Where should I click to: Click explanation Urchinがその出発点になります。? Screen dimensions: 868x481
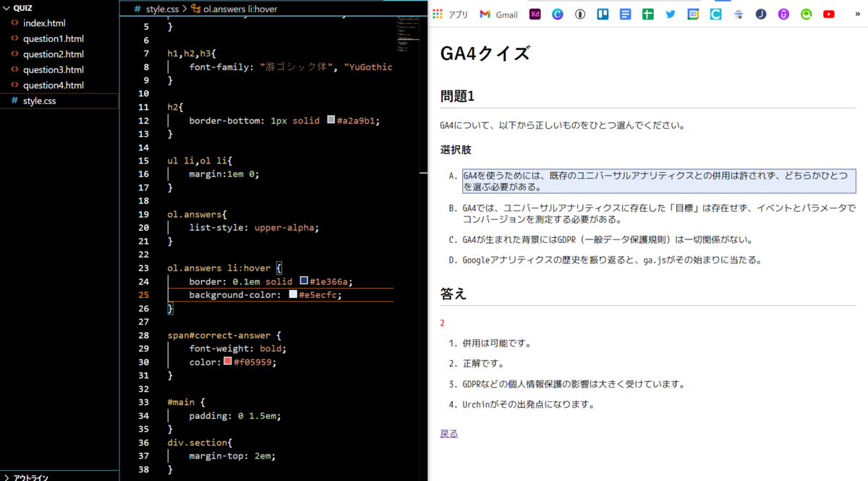click(529, 404)
